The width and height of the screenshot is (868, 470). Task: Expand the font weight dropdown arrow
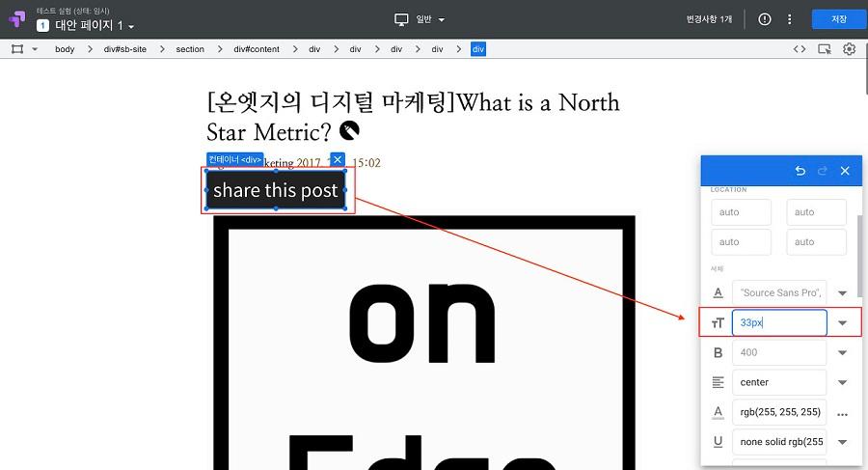[843, 353]
